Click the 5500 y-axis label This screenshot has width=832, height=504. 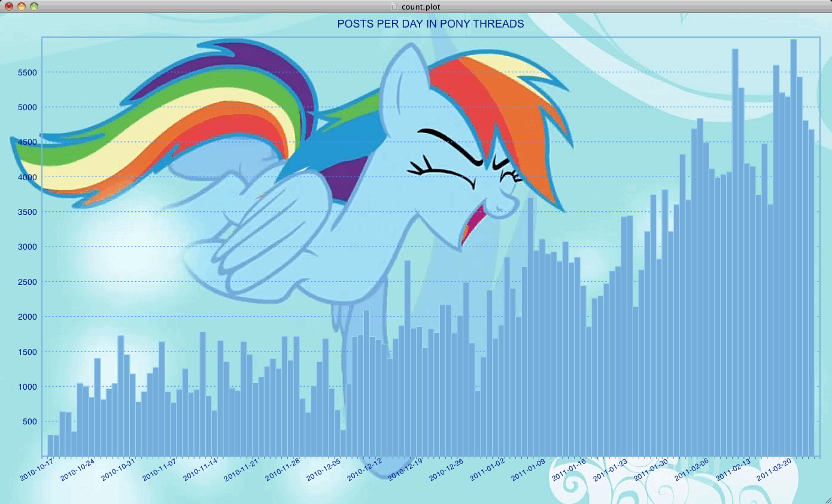(x=27, y=72)
